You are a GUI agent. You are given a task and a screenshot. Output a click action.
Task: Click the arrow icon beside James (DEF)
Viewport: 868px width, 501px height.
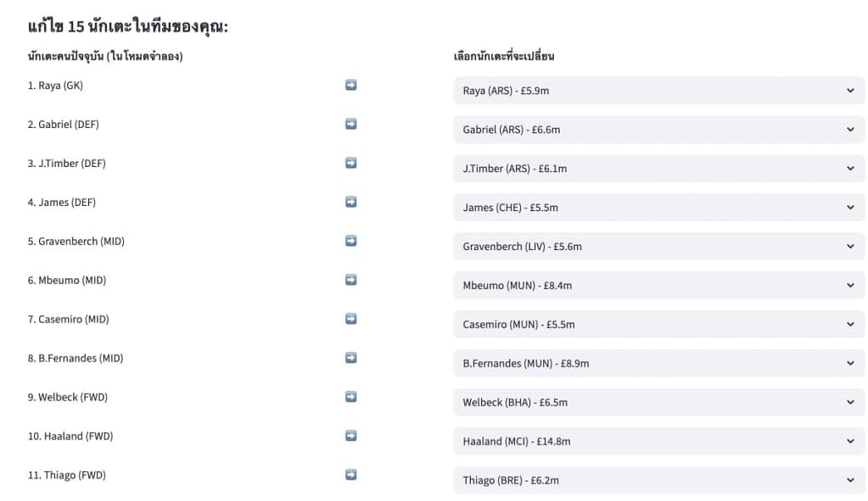pos(350,202)
